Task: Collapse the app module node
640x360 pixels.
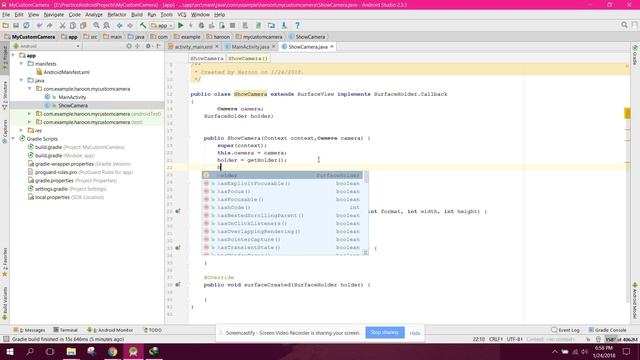Action: click(x=13, y=55)
